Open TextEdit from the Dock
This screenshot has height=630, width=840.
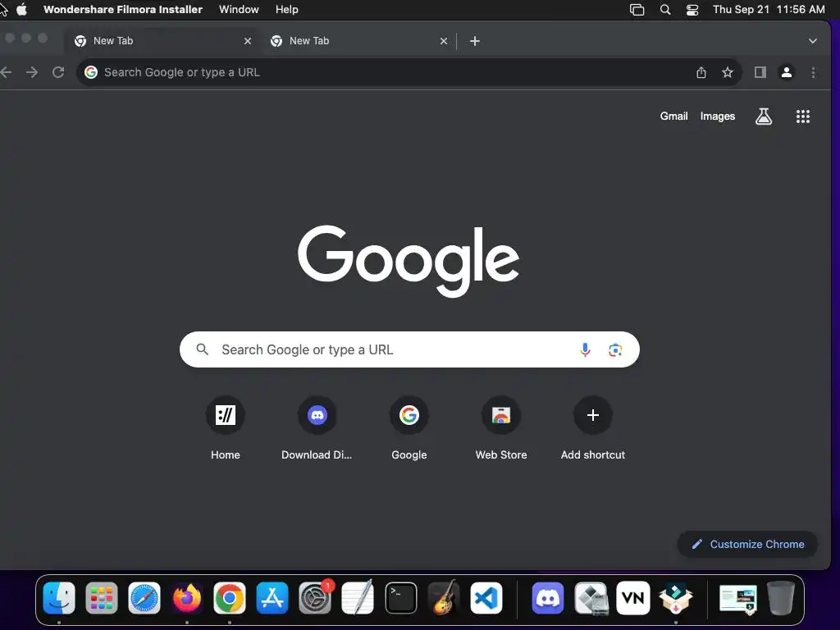(x=358, y=598)
